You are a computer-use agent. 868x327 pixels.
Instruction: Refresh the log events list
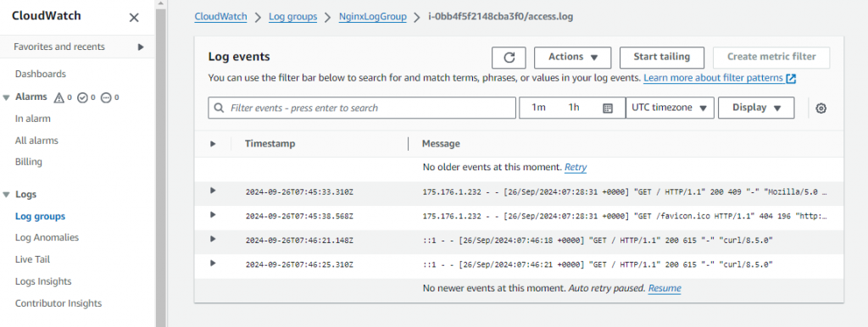click(509, 58)
